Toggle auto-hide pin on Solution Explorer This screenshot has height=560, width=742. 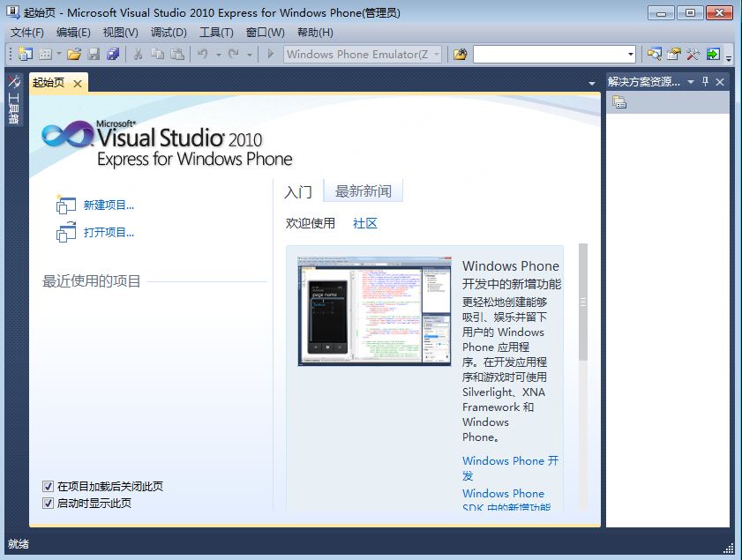(706, 82)
